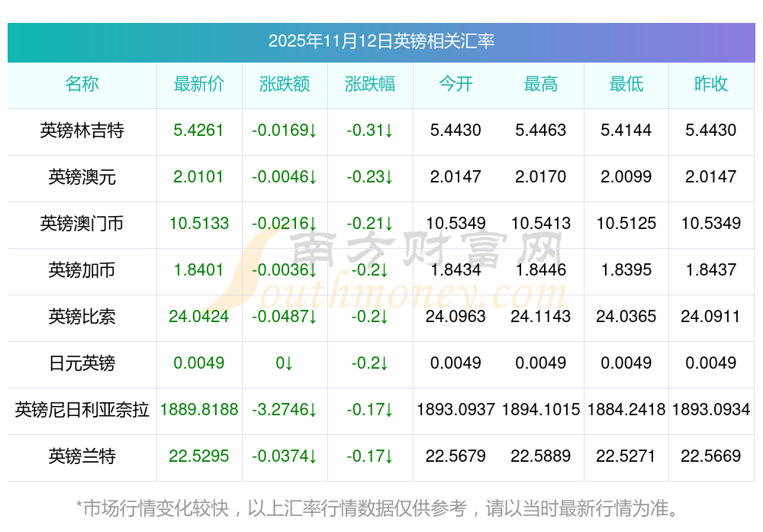Select the 英镑澳门币 row name
The width and height of the screenshot is (763, 532).
pos(82,224)
